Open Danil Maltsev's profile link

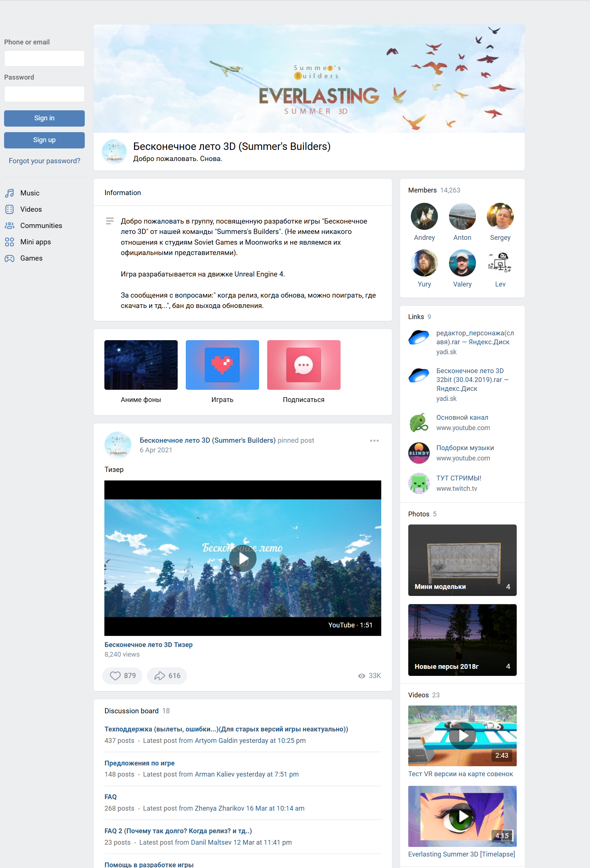click(x=211, y=842)
